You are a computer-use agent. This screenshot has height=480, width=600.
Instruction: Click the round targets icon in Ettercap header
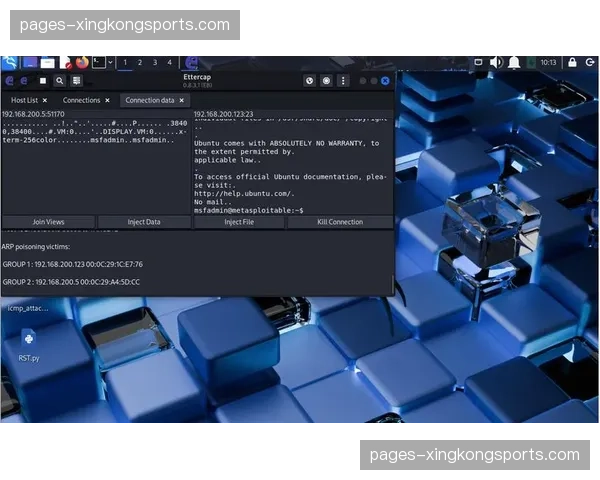coord(327,81)
